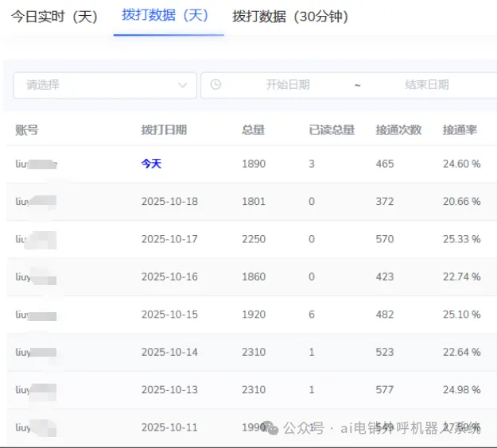Viewport: 497px width, 448px height.
Task: Click total value 1890 in today's row
Action: pos(254,164)
